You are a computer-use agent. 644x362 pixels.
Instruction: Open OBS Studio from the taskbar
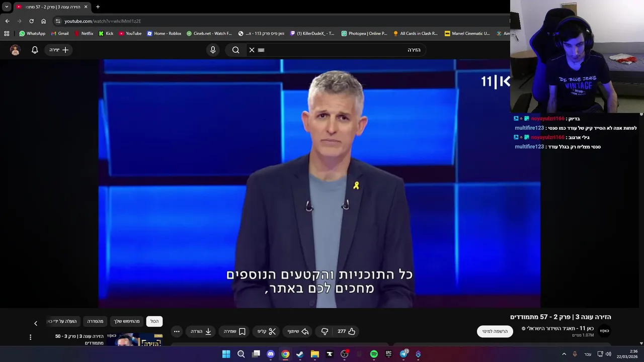click(344, 354)
